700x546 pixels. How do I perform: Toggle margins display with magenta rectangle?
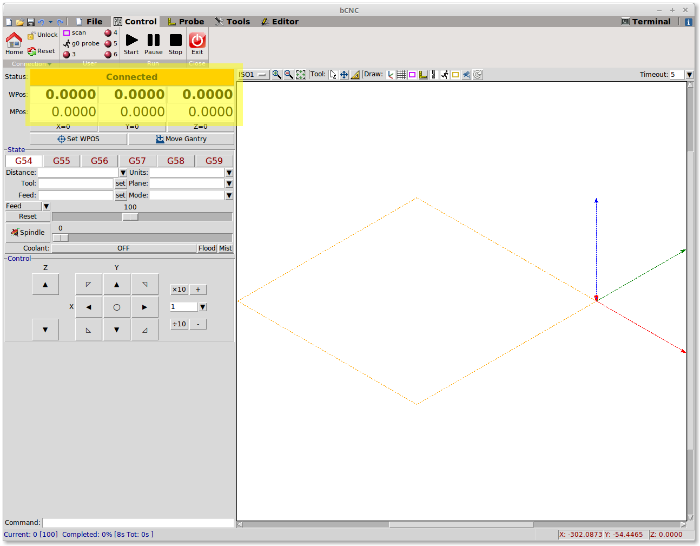point(412,75)
